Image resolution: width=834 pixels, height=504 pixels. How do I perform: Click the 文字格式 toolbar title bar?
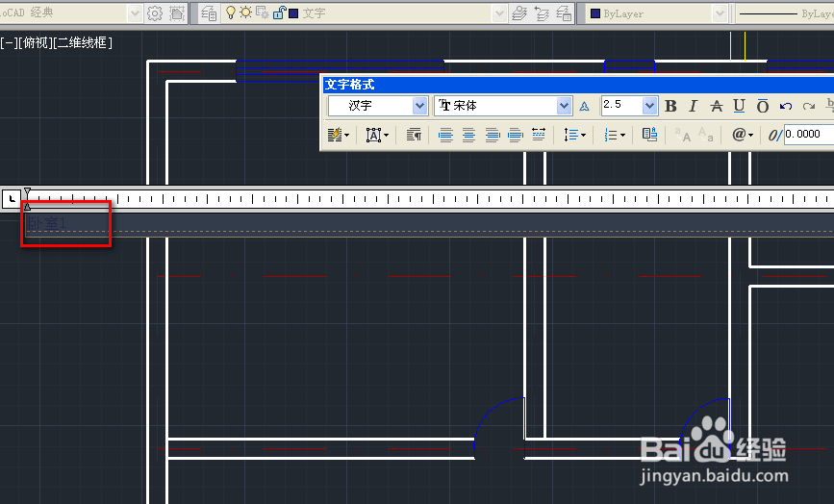579,85
